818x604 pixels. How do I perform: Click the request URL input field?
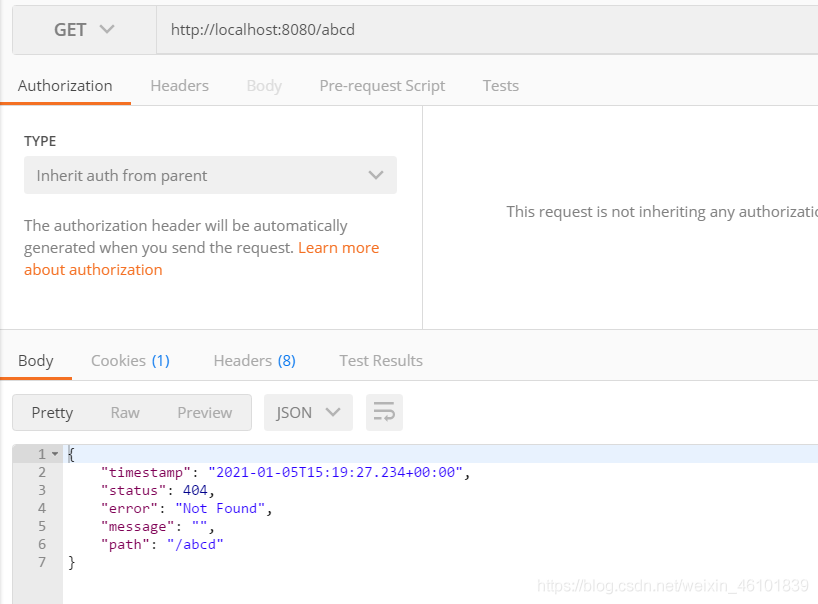pyautogui.click(x=480, y=30)
